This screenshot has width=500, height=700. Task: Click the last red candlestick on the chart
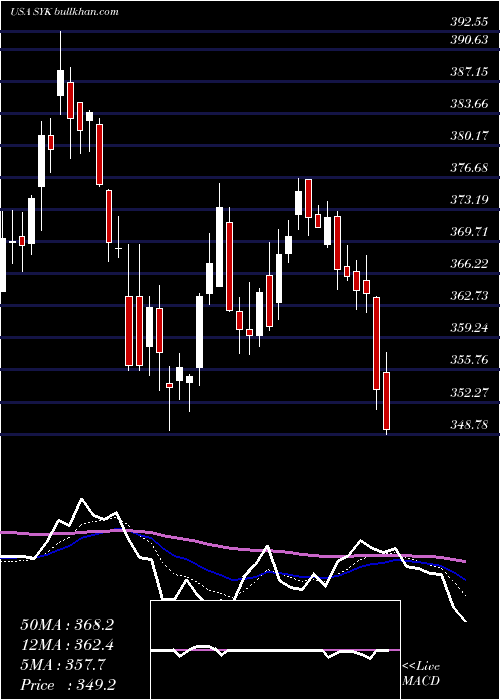pos(387,401)
